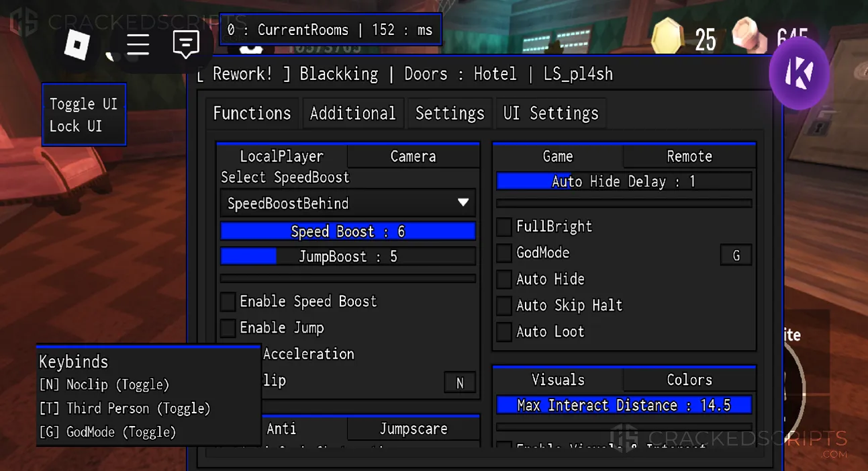Click the GodMode G keybind button
The width and height of the screenshot is (868, 471).
[736, 255]
